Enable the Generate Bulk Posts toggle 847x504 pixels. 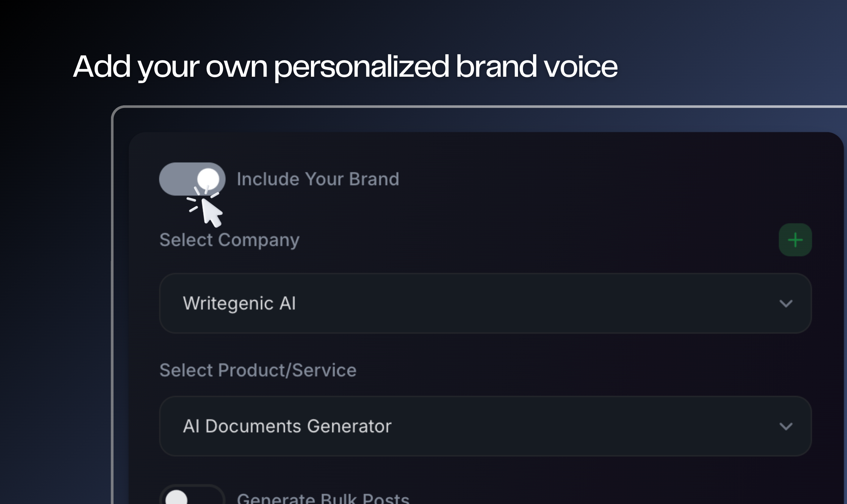(x=192, y=495)
